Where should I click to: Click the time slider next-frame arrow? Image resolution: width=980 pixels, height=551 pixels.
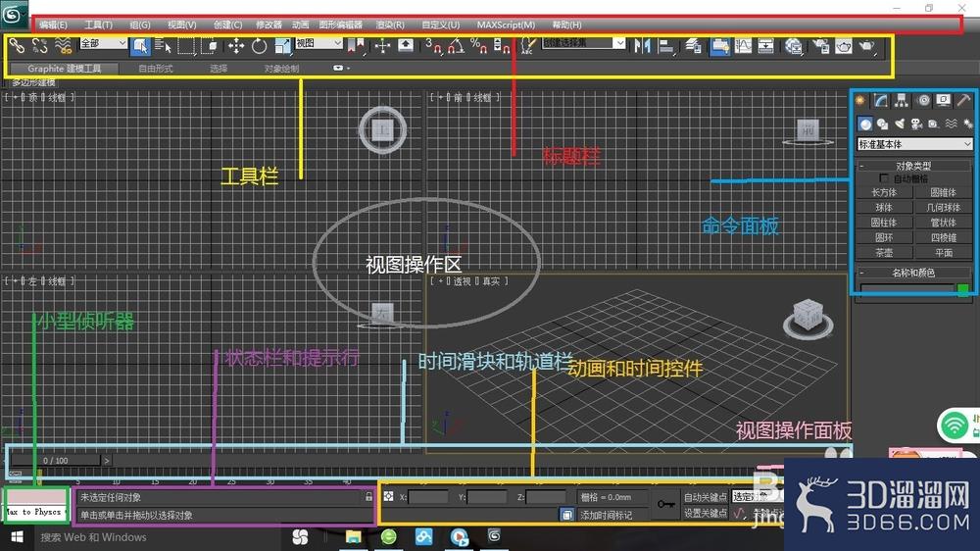click(x=107, y=461)
